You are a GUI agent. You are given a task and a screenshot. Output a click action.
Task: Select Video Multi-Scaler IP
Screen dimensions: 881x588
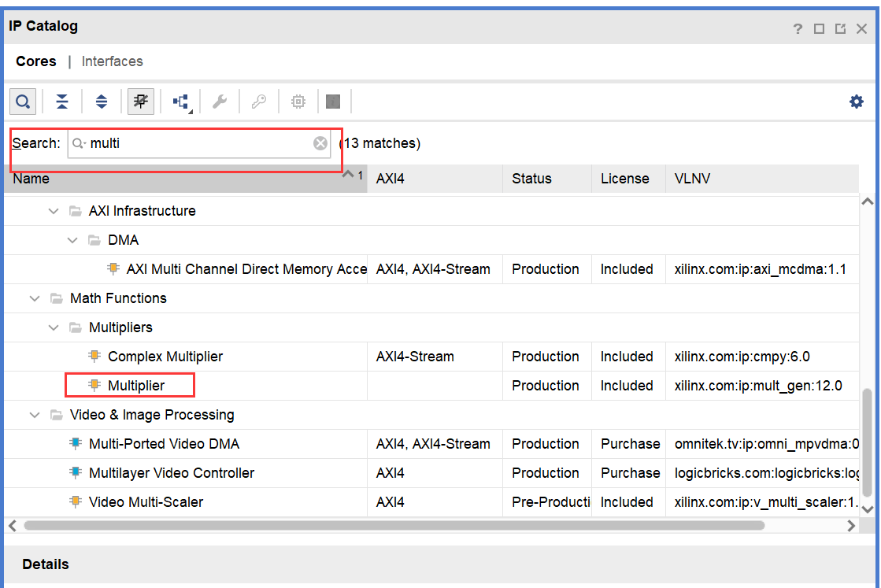tap(146, 502)
